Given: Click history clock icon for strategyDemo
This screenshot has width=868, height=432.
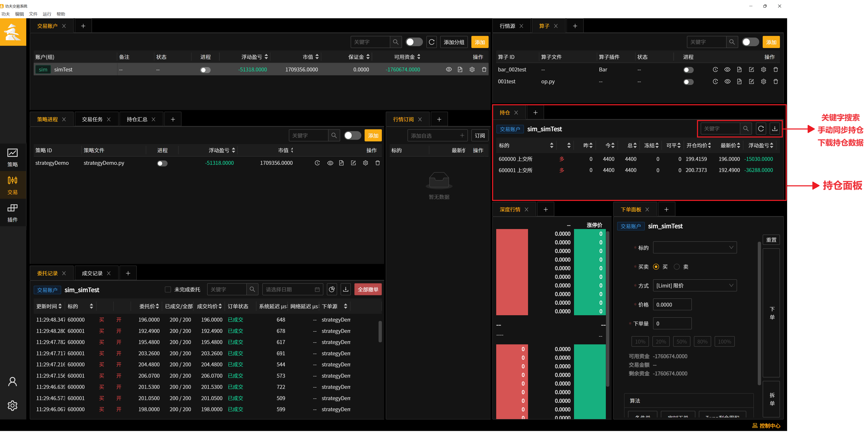Looking at the screenshot, I should click(x=317, y=163).
